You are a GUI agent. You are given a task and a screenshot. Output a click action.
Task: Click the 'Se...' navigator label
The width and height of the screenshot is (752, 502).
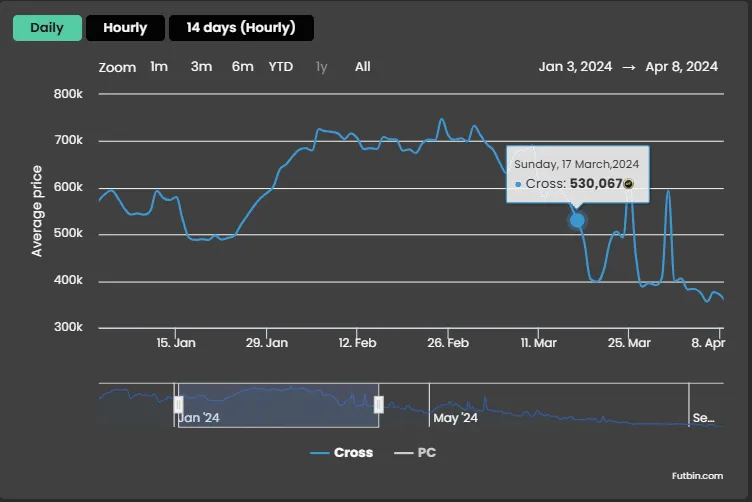704,418
